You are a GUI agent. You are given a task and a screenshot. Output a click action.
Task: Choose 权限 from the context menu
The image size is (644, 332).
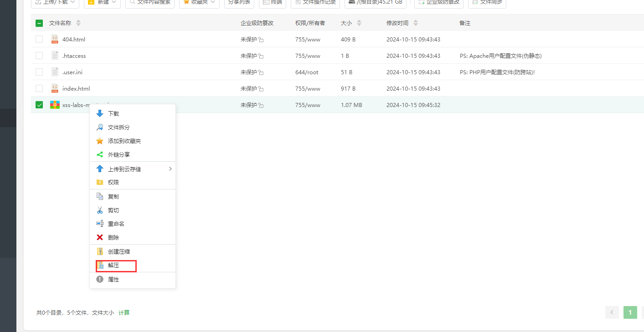click(x=133, y=182)
